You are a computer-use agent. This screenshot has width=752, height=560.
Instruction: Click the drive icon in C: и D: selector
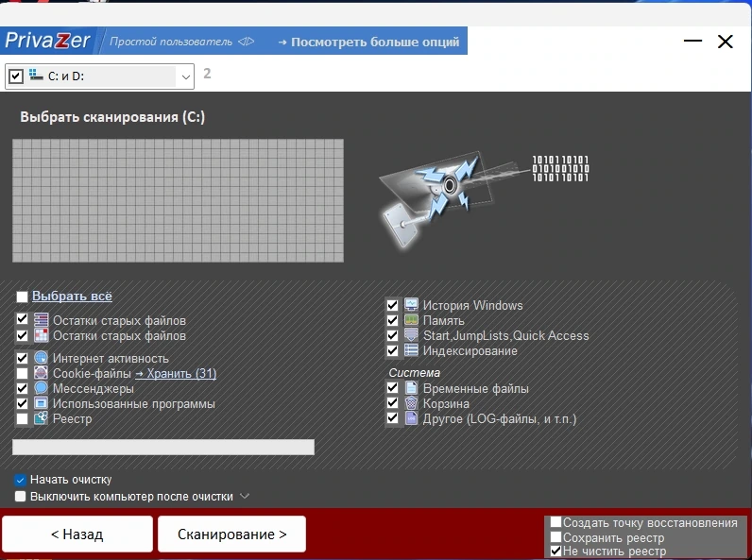36,75
